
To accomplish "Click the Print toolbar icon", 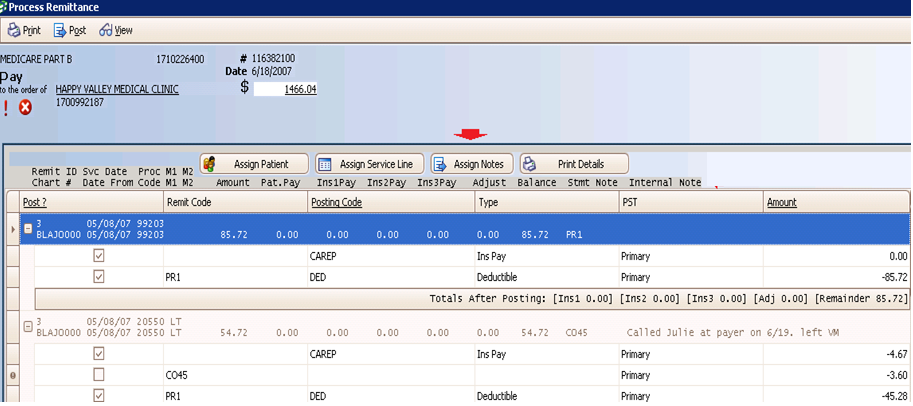I will [x=14, y=30].
